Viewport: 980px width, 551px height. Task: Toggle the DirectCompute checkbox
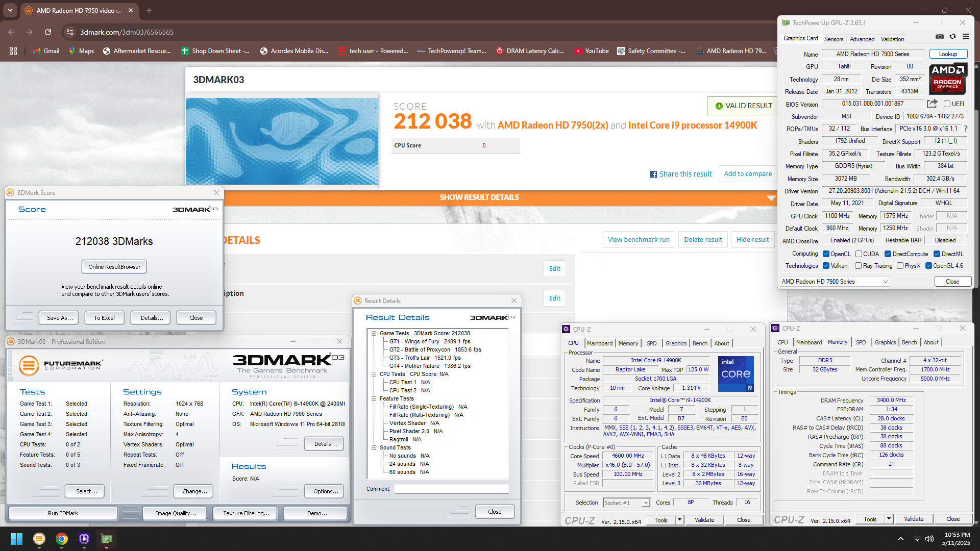888,254
